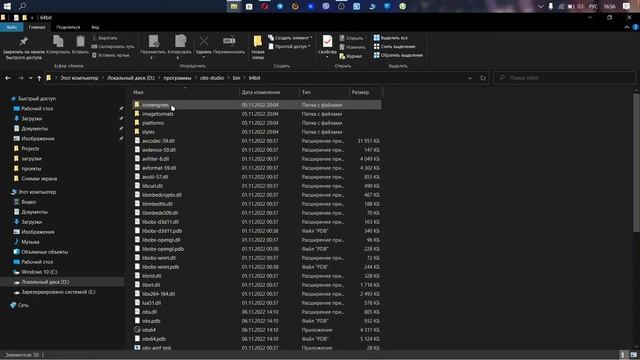Click the Переименовать rename icon
The image size is (640, 360).
click(x=229, y=41)
